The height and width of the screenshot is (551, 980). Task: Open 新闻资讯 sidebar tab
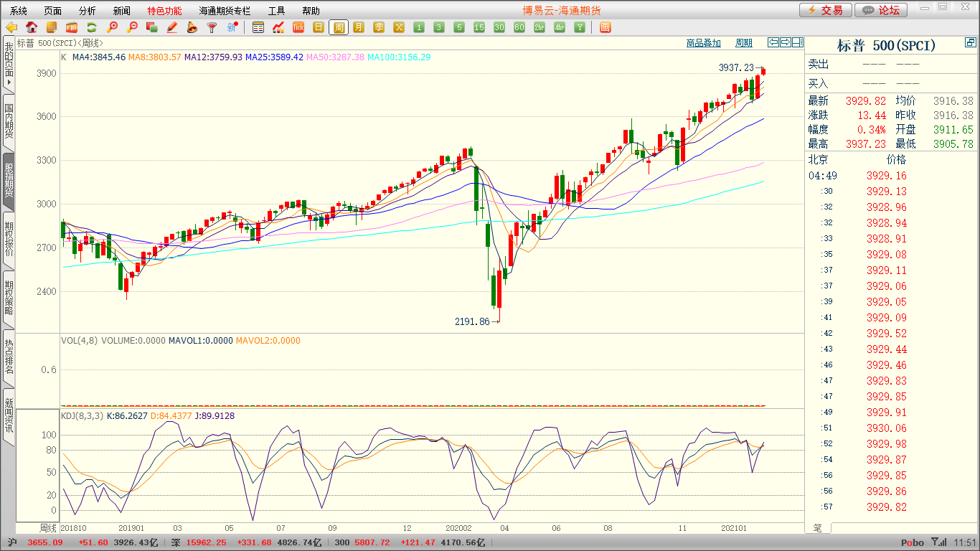(x=9, y=416)
